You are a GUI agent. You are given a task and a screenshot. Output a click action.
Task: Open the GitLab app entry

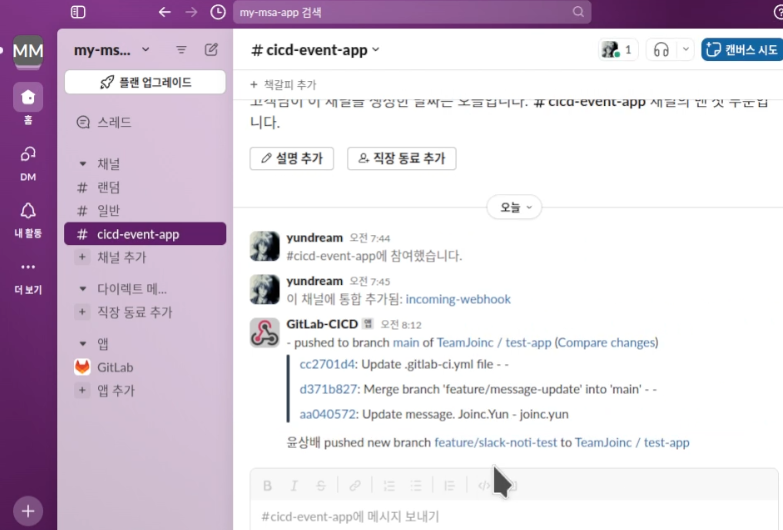[x=145, y=367]
